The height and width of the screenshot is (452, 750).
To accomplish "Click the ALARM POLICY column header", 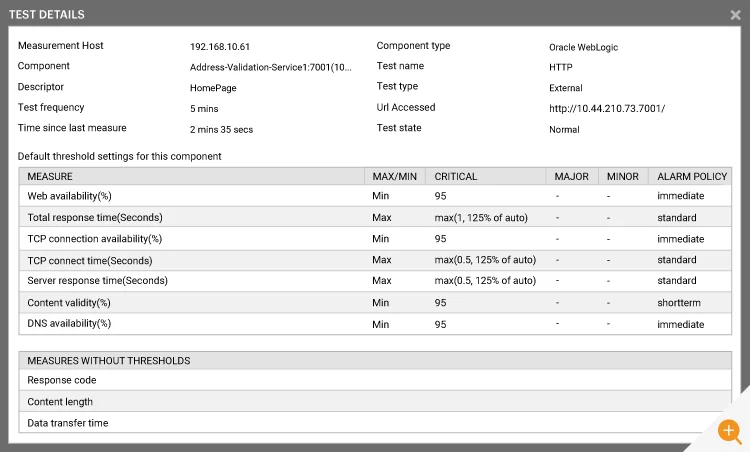I will pyautogui.click(x=692, y=176).
